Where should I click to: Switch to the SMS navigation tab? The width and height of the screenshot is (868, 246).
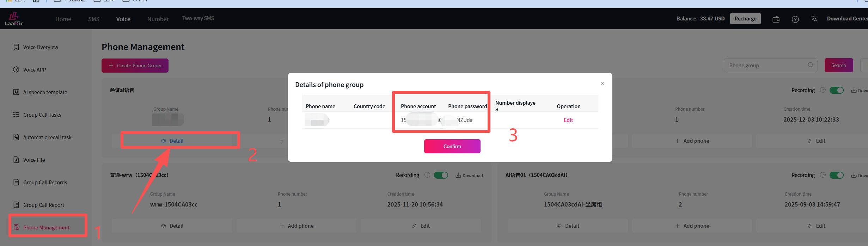(94, 19)
